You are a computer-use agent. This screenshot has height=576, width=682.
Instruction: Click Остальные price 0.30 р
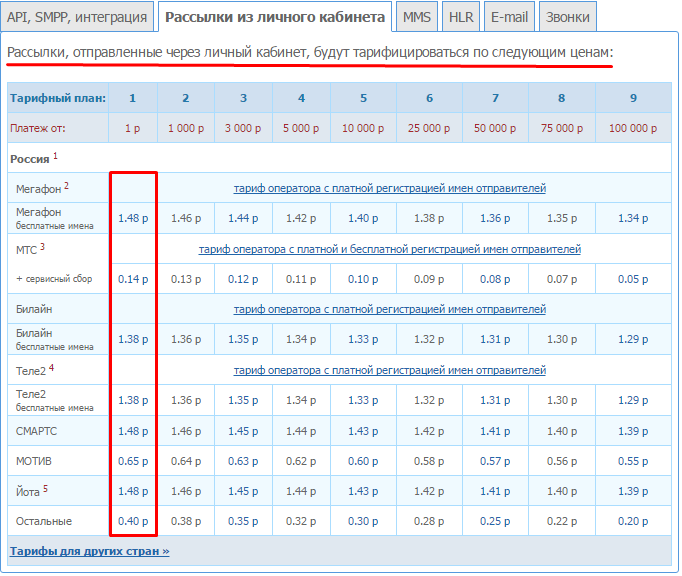click(363, 521)
